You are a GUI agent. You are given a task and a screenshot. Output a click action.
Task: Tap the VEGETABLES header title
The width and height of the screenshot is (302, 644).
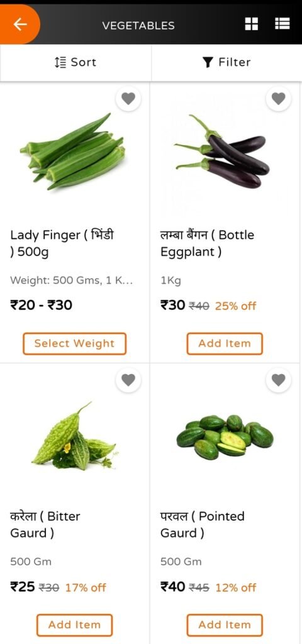(x=138, y=25)
